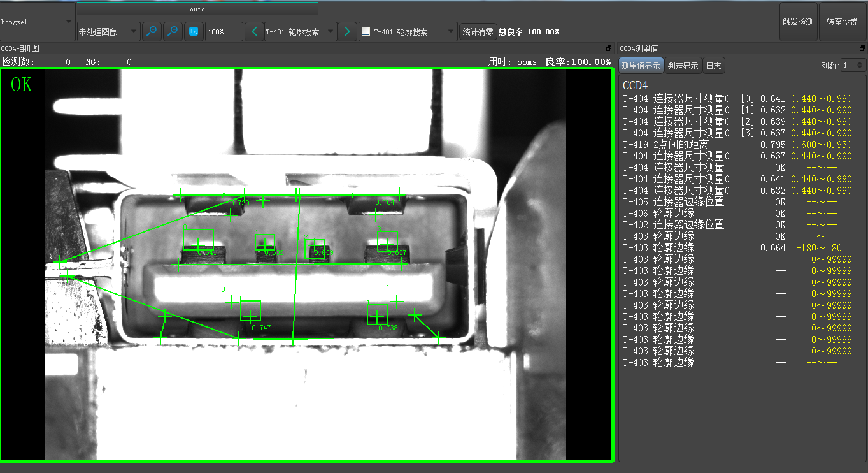Click the 100% zoom level field

coord(224,32)
